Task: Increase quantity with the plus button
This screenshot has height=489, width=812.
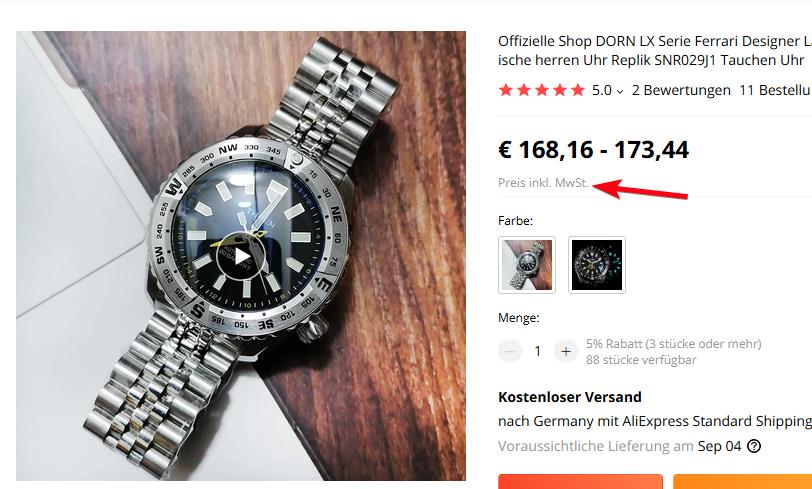Action: pos(566,351)
